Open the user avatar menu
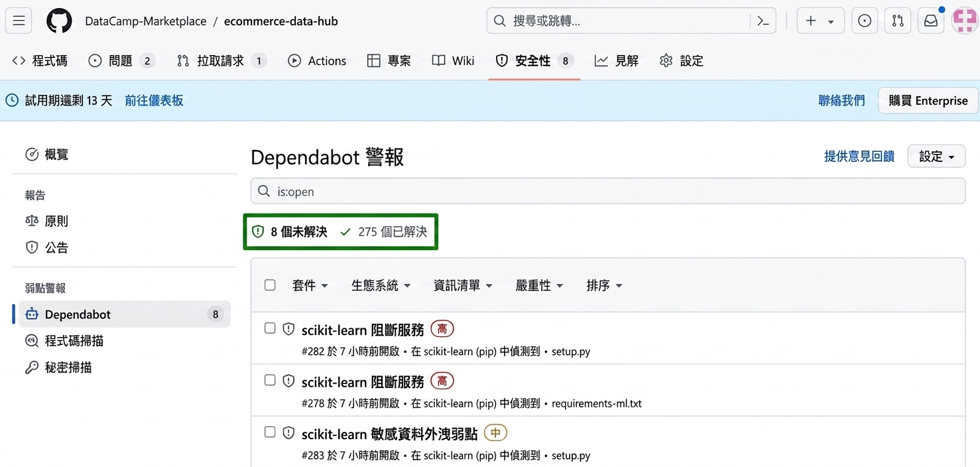This screenshot has height=467, width=980. click(x=965, y=21)
